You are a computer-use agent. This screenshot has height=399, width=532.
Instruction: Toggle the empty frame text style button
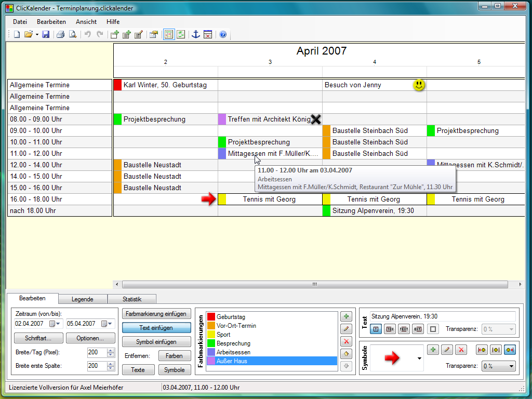[433, 329]
